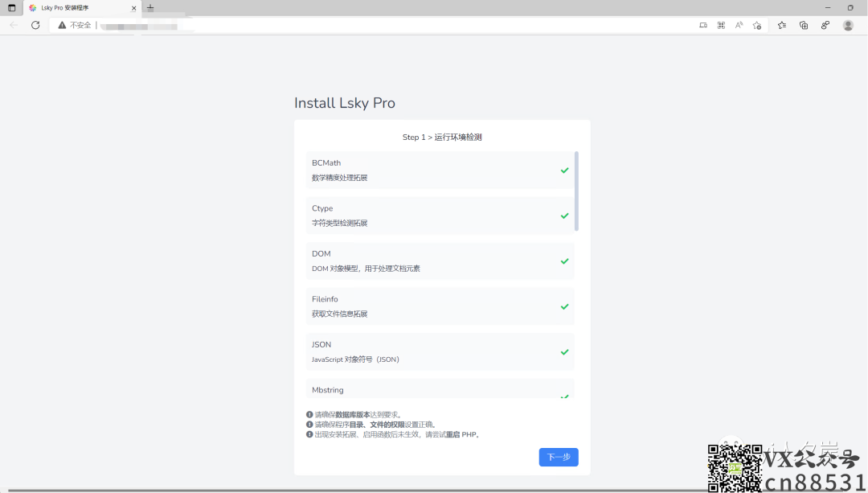Click the DOM 对象模型 description text
The width and height of the screenshot is (868, 493).
pos(366,269)
